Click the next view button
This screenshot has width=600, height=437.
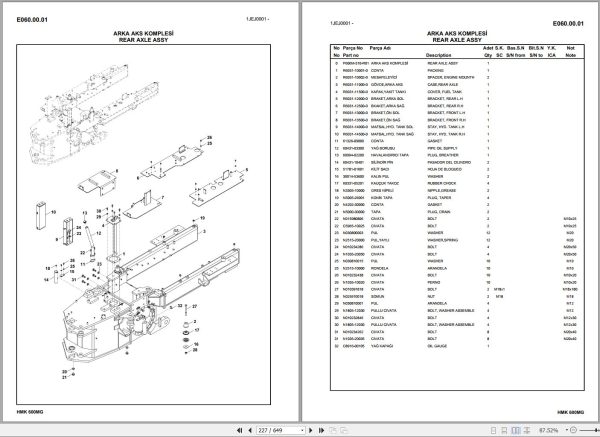pos(344,430)
